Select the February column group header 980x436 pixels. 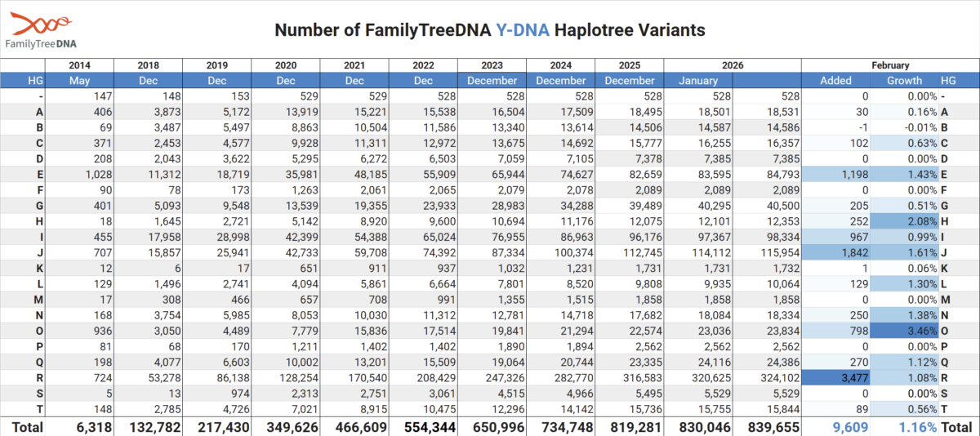889,65
